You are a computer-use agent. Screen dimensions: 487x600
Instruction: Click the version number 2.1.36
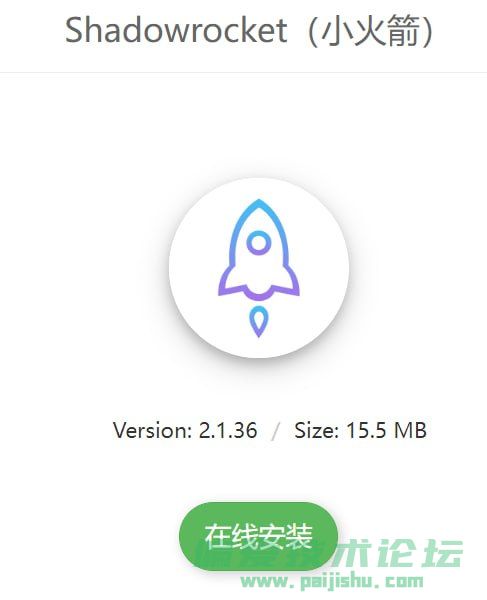tap(228, 430)
